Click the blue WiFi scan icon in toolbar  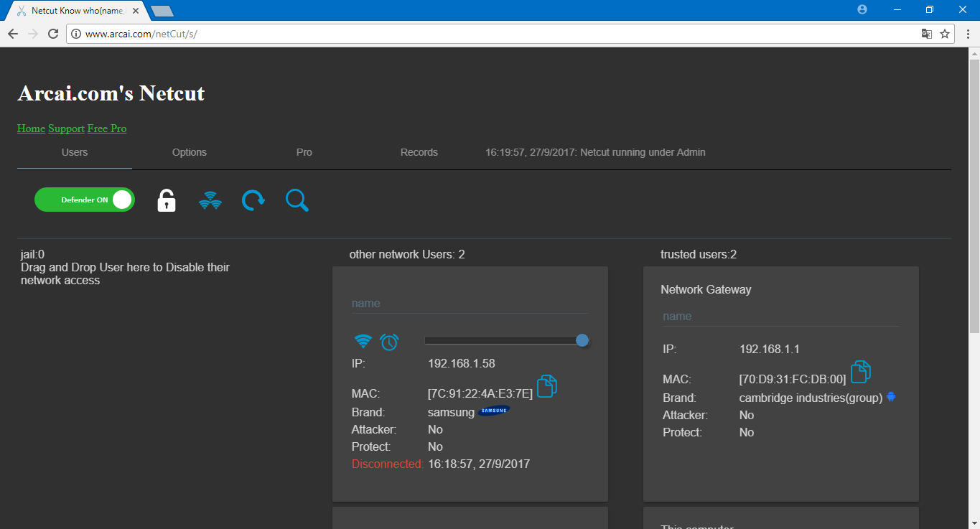point(210,200)
